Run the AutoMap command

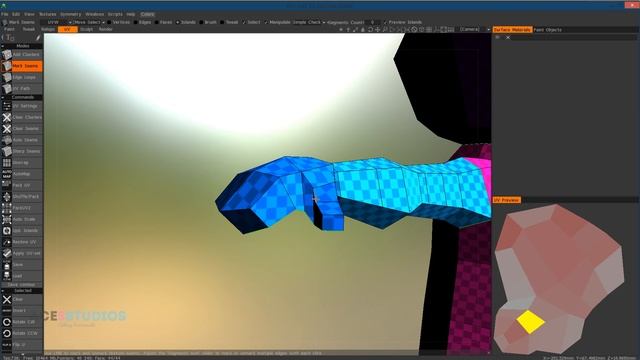click(x=22, y=174)
